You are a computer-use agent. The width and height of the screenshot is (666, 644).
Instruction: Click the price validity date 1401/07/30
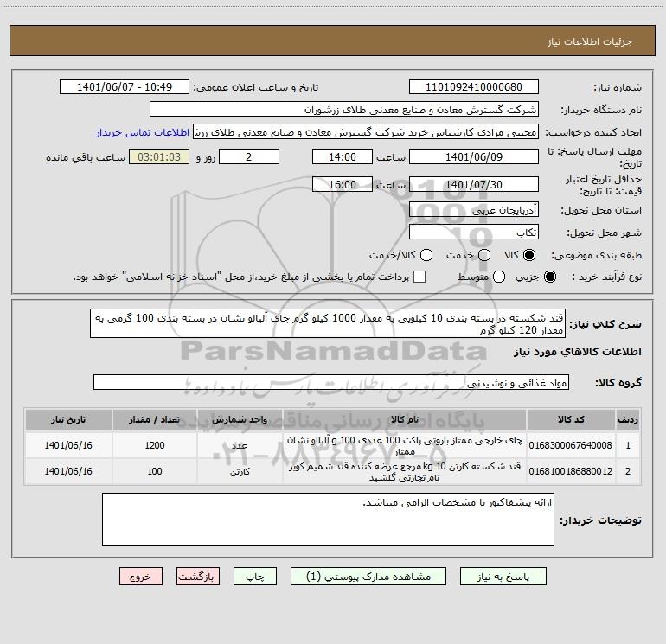click(x=474, y=184)
